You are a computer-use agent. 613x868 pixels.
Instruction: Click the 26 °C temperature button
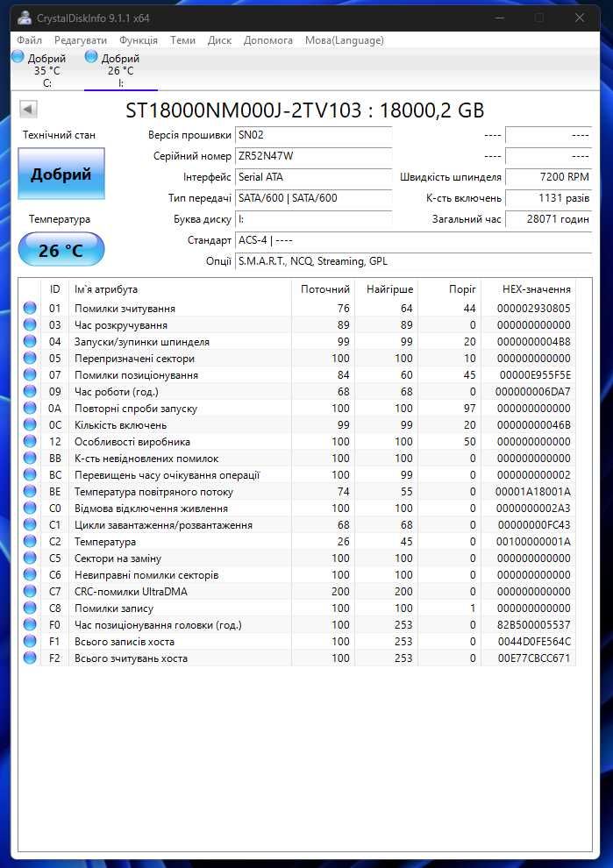[61, 250]
